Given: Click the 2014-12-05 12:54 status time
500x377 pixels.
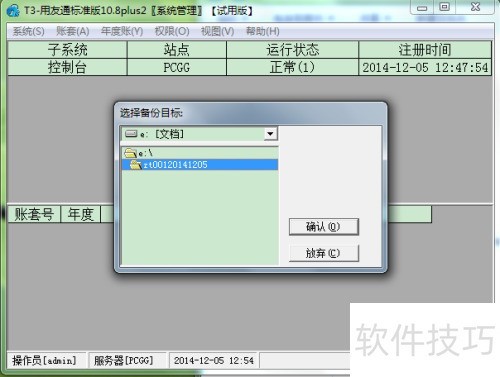Looking at the screenshot, I should pyautogui.click(x=213, y=360).
